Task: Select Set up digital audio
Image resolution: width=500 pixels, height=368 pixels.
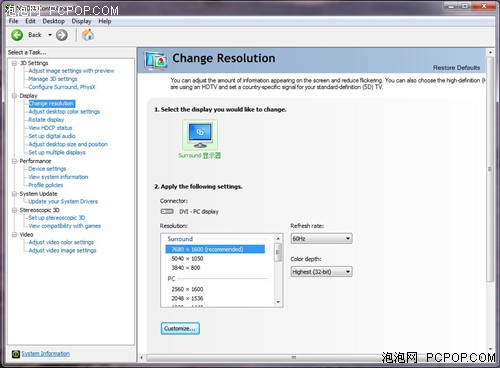Action: pyautogui.click(x=52, y=136)
